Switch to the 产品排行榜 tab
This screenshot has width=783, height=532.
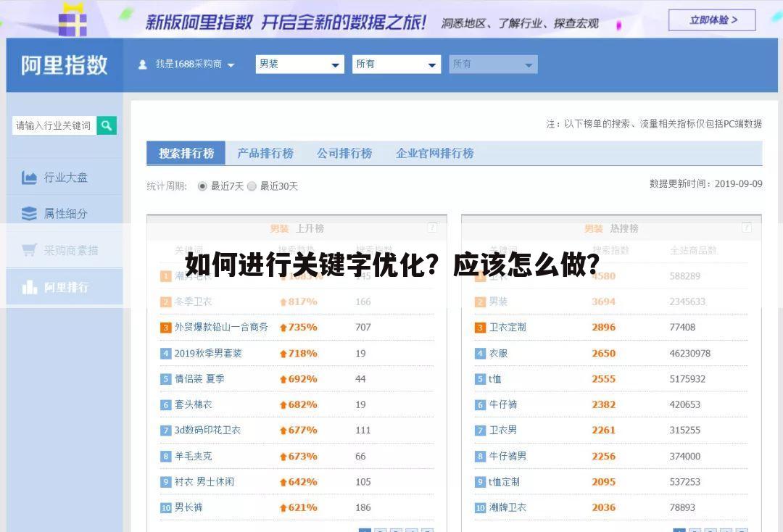click(x=265, y=153)
